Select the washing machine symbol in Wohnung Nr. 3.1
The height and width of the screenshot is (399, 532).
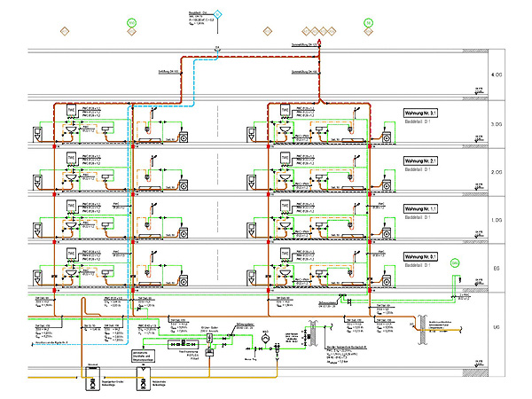point(387,137)
